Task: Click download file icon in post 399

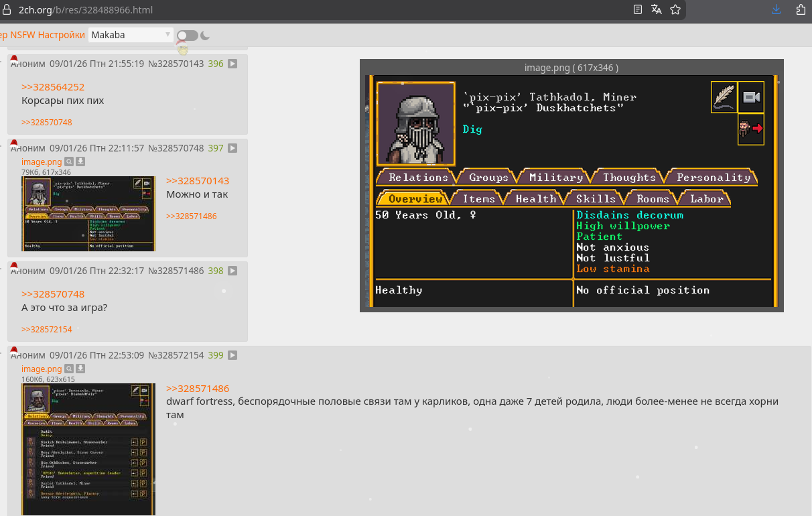Action: [x=80, y=369]
